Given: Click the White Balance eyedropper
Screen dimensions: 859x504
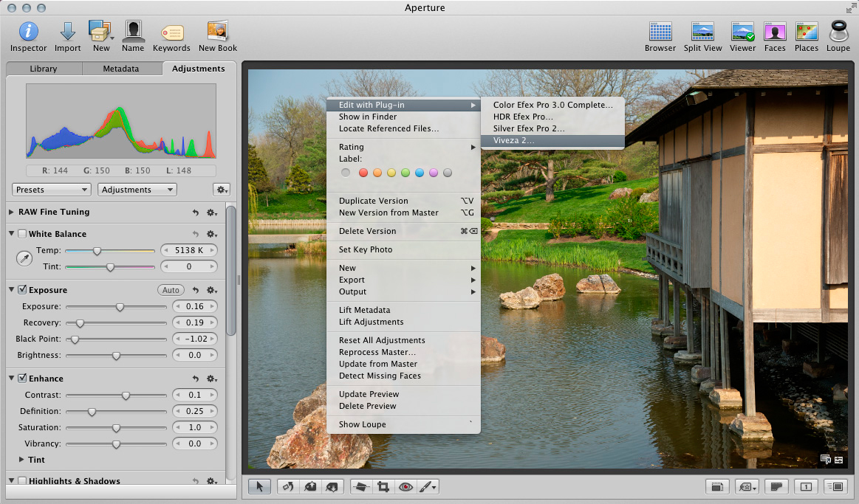Looking at the screenshot, I should tap(24, 258).
